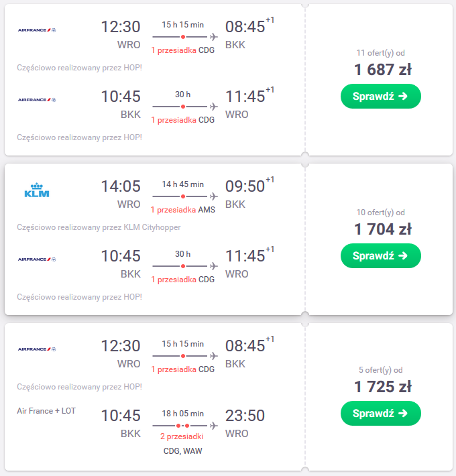Click Sprawdź button for 1 704 zł offer
Image resolution: width=456 pixels, height=476 pixels.
coord(381,255)
